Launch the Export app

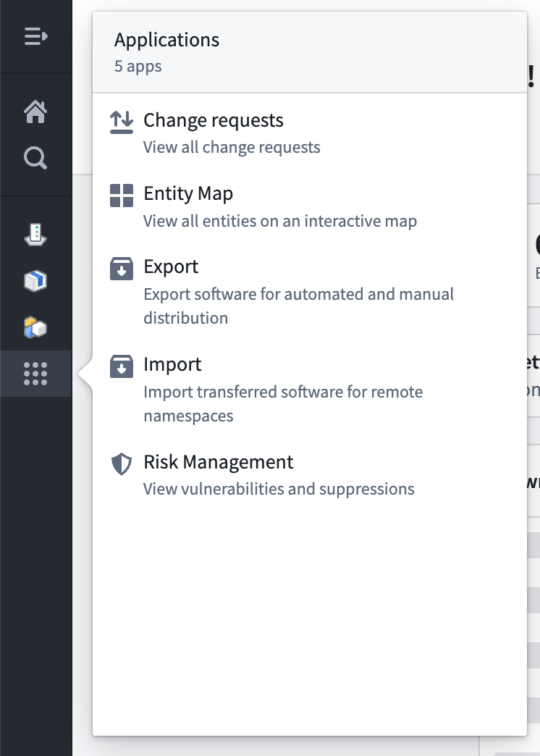(171, 266)
